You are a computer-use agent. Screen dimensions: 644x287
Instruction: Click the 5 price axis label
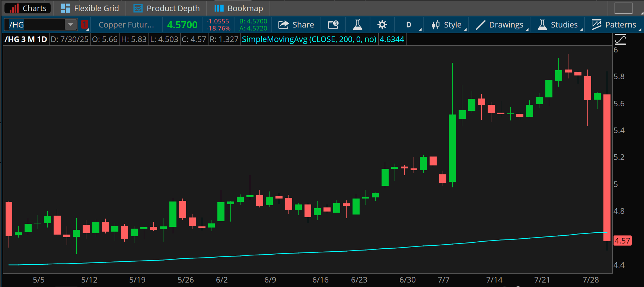(616, 184)
